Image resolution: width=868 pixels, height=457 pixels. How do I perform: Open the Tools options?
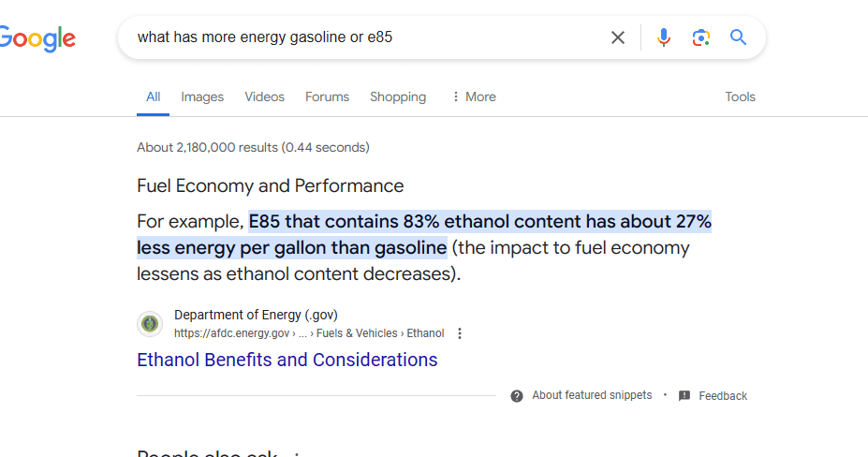[740, 97]
